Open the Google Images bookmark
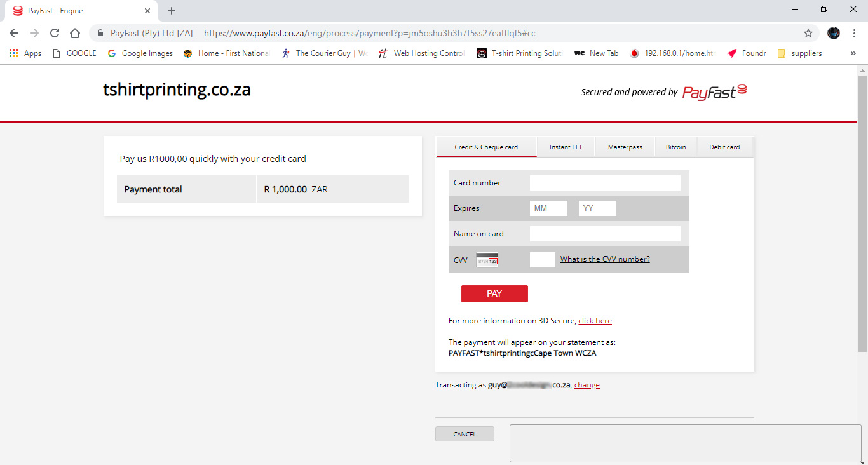The width and height of the screenshot is (868, 465). (140, 53)
